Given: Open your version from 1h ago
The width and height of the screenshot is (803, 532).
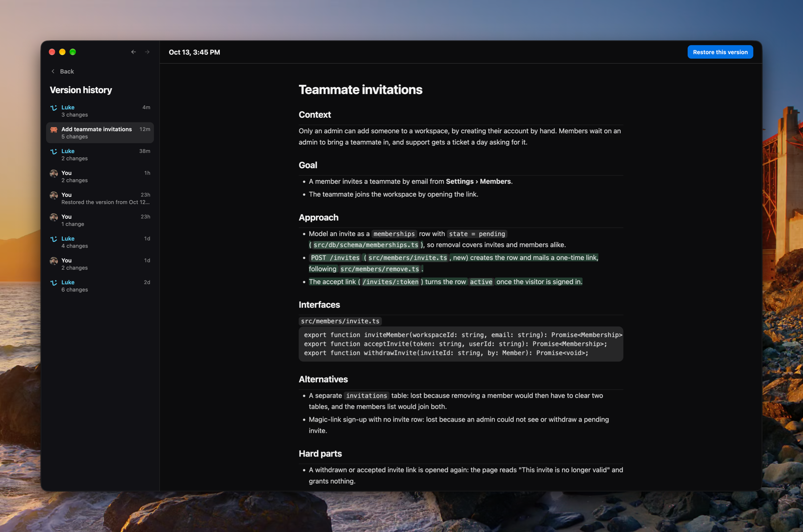Looking at the screenshot, I should 100,177.
